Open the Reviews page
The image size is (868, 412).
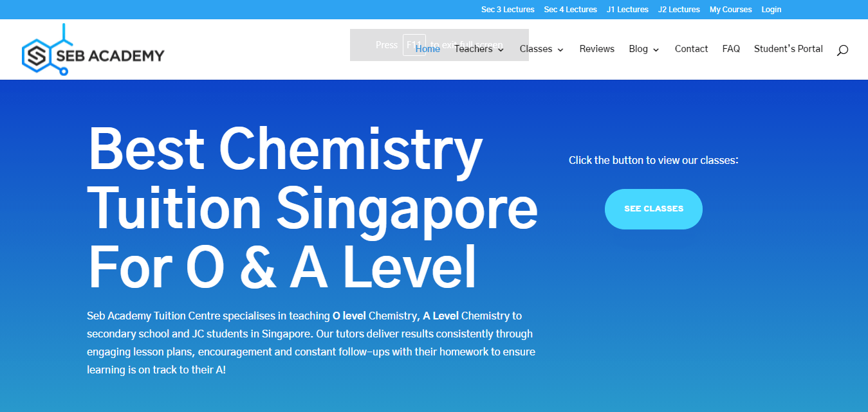pyautogui.click(x=597, y=49)
